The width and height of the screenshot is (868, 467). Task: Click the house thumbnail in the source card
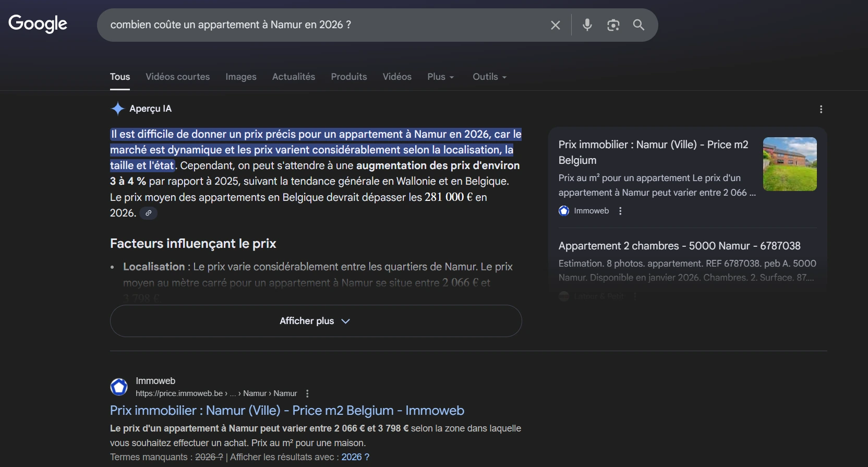(x=789, y=164)
